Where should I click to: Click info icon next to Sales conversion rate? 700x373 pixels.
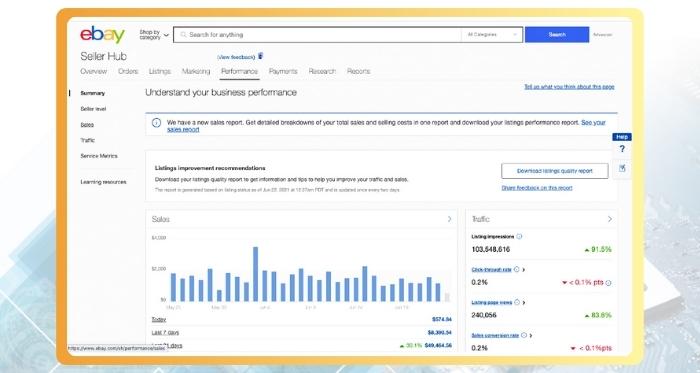pyautogui.click(x=524, y=335)
